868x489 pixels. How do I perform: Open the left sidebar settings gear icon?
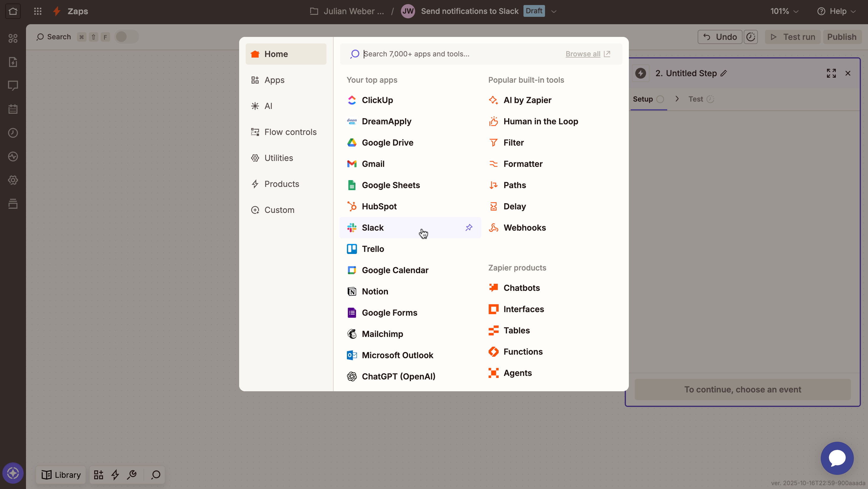pos(13,180)
